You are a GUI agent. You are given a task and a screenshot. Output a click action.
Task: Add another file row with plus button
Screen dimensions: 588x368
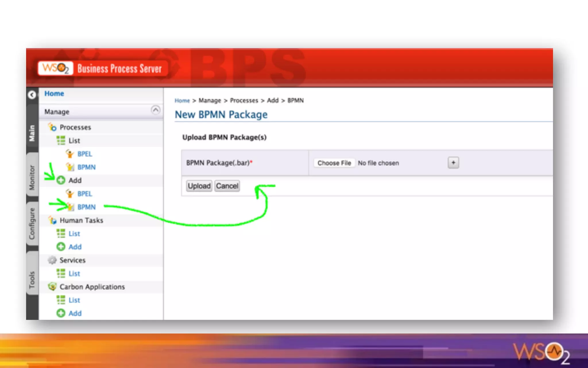(453, 163)
